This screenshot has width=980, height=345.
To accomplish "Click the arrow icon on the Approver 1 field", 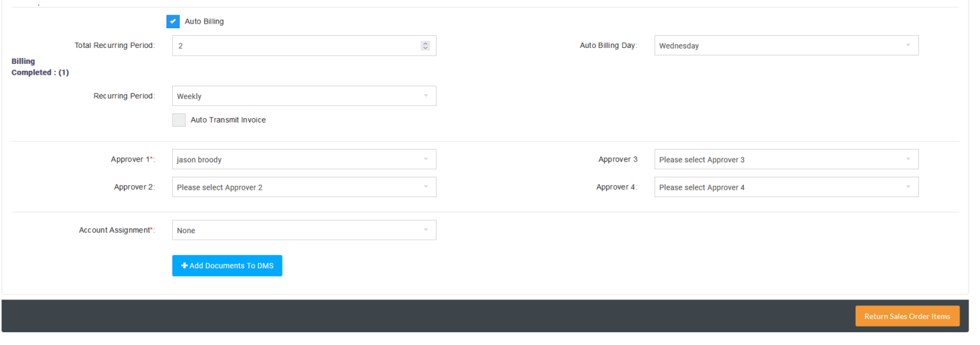I will click(426, 159).
